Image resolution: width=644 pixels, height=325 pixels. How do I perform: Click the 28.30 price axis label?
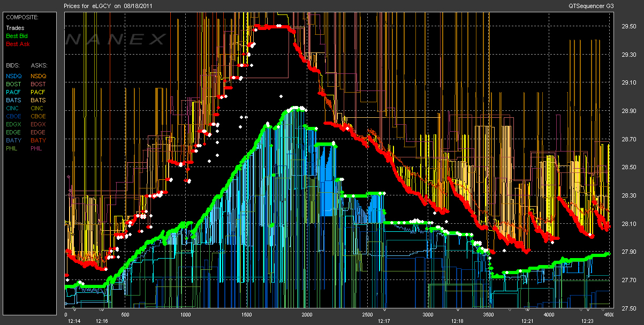[x=628, y=195]
